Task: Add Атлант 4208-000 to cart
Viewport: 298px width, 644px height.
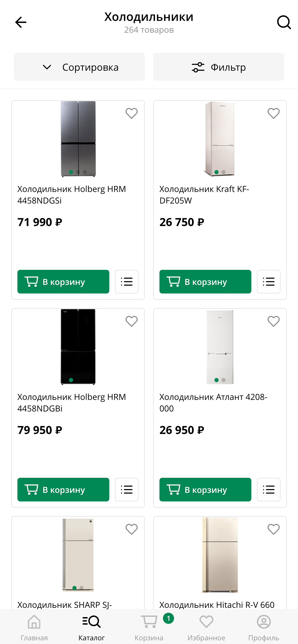Action: (205, 490)
